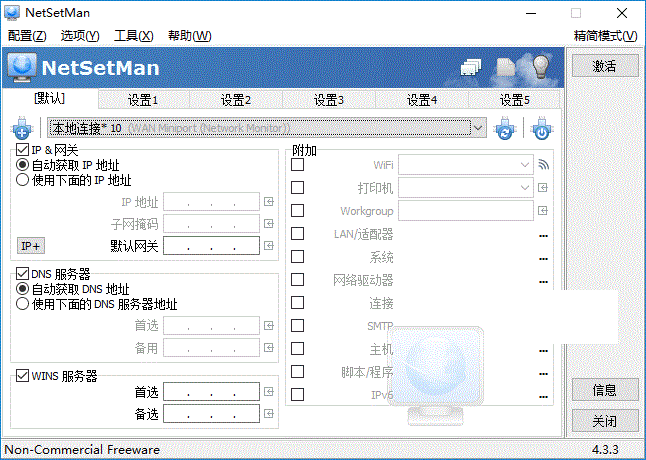Image resolution: width=646 pixels, height=460 pixels.
Task: Expand the WiFi dropdown list
Action: [x=524, y=165]
